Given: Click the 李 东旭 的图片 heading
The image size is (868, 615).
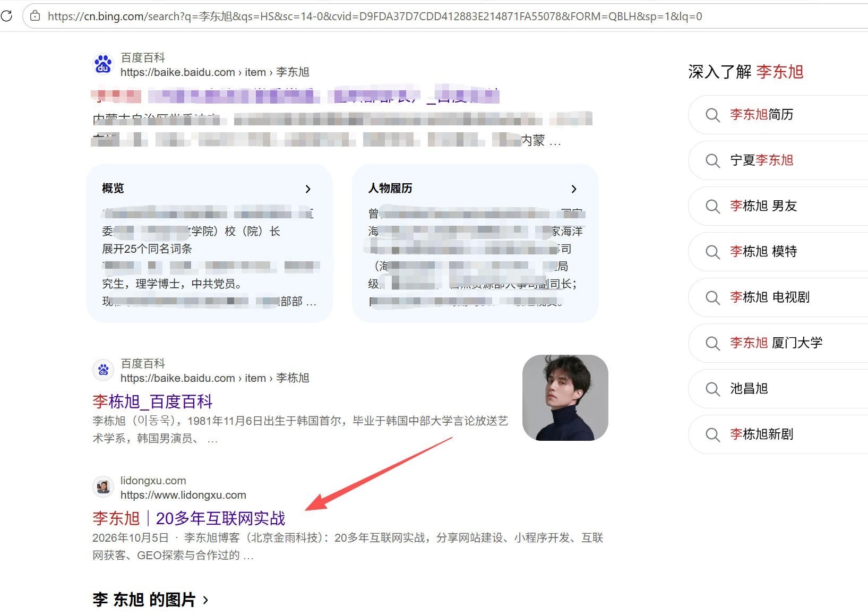Looking at the screenshot, I should pyautogui.click(x=144, y=600).
